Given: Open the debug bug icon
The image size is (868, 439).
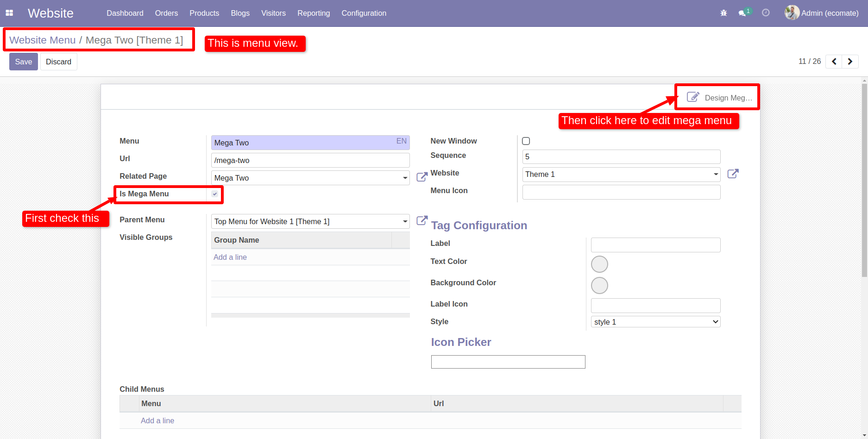Looking at the screenshot, I should point(723,13).
